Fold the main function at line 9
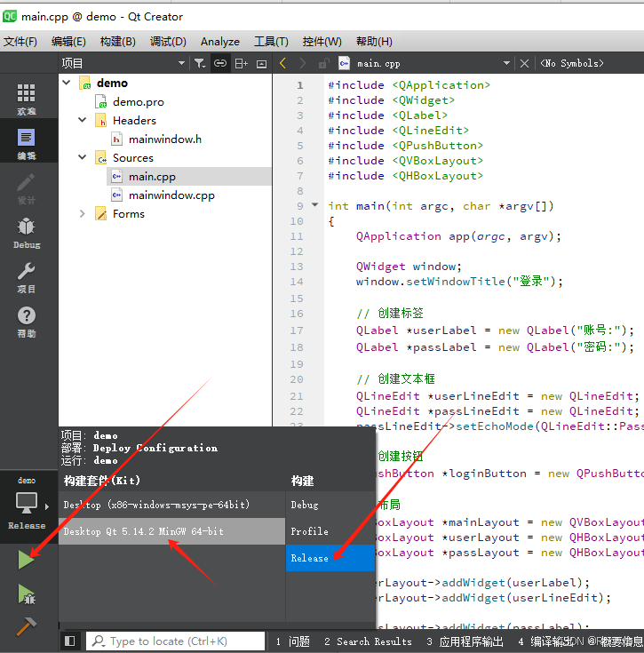644x653 pixels. pos(315,204)
